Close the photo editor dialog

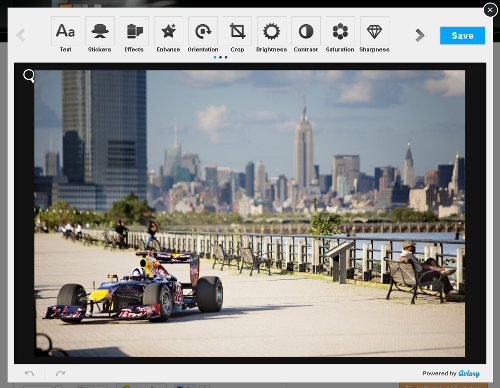click(490, 10)
